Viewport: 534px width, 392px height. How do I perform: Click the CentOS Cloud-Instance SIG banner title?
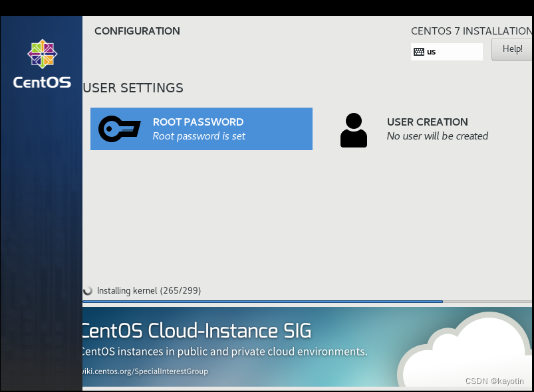point(196,331)
